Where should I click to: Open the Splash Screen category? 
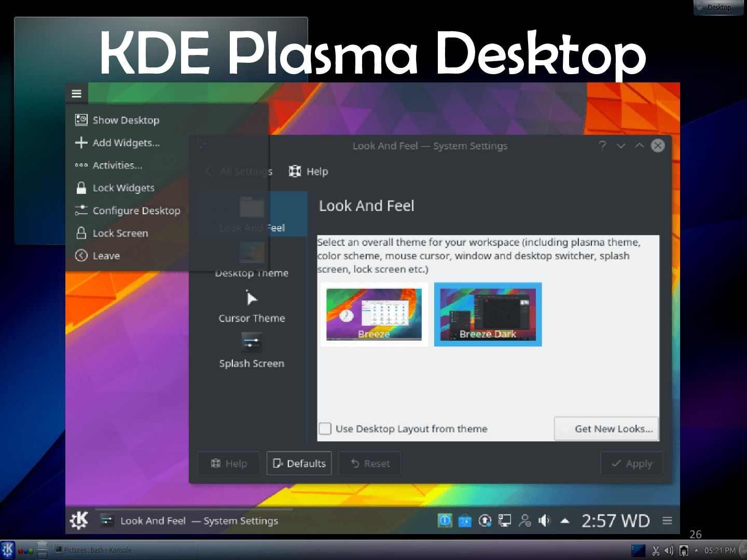tap(252, 352)
